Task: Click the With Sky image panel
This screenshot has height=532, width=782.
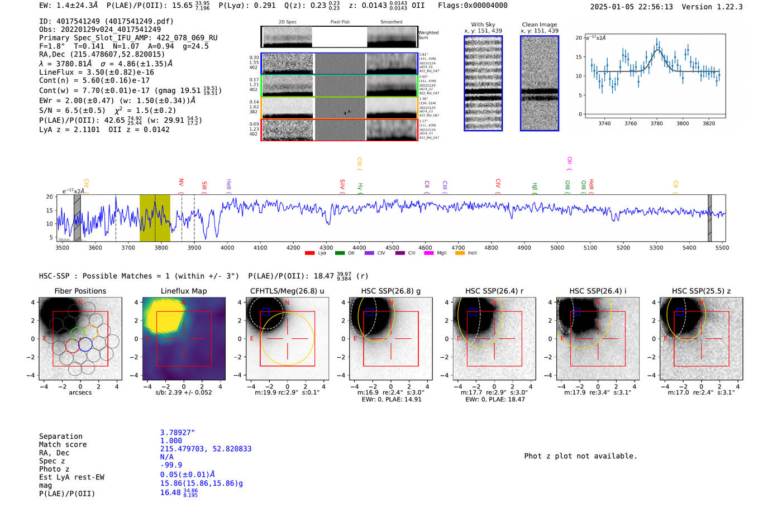Action: click(x=483, y=83)
